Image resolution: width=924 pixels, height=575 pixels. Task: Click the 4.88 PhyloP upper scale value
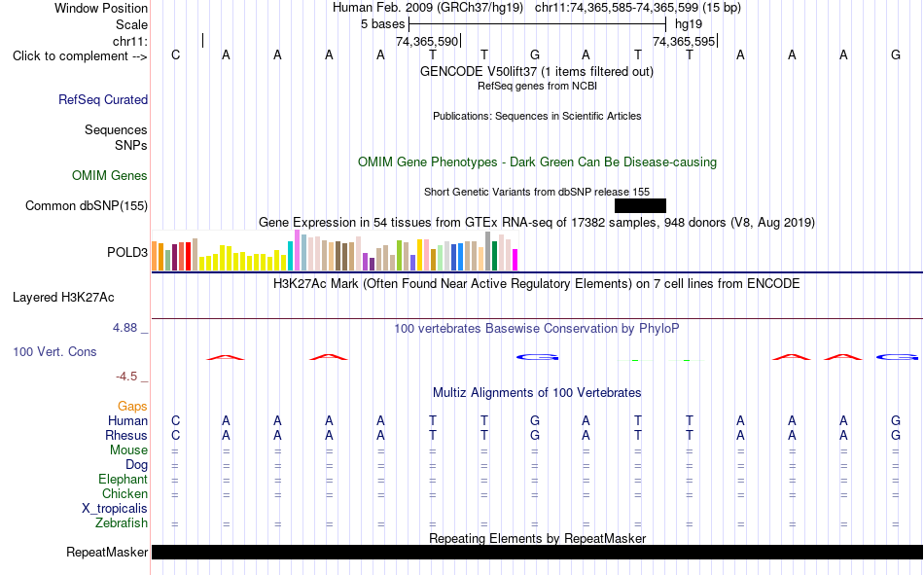125,328
